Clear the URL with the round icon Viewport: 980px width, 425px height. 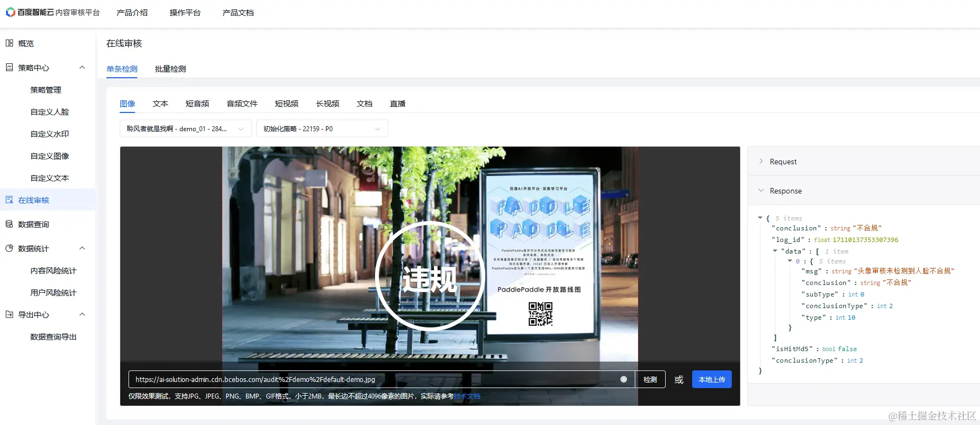(624, 379)
